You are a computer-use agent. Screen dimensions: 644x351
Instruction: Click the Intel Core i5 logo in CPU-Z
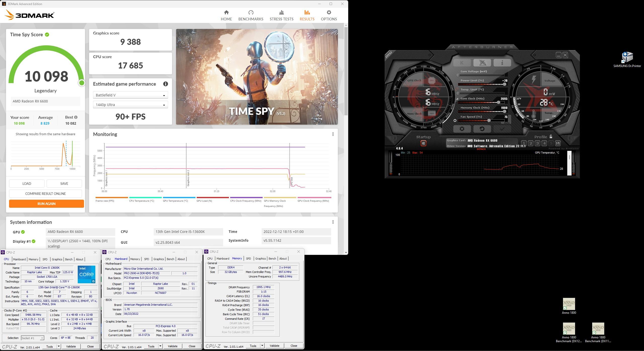87,274
